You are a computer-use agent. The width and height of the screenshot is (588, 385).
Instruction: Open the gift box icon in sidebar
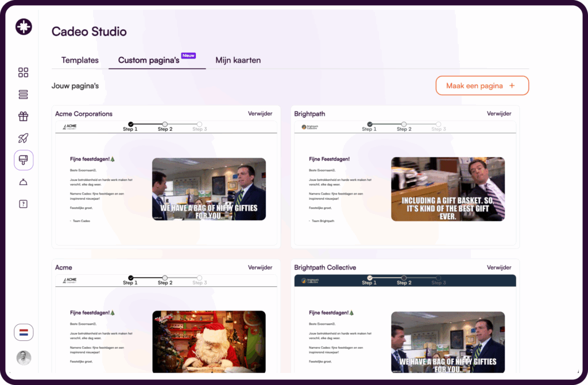23,116
